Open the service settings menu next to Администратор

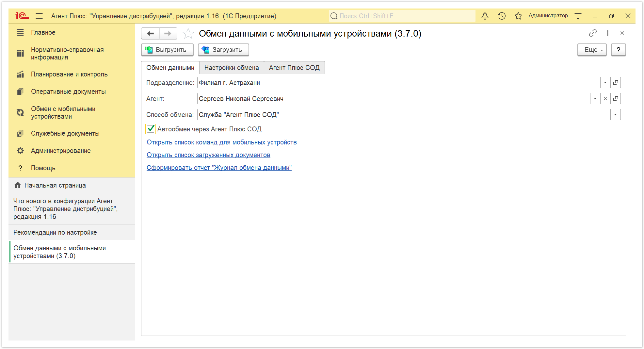(578, 16)
